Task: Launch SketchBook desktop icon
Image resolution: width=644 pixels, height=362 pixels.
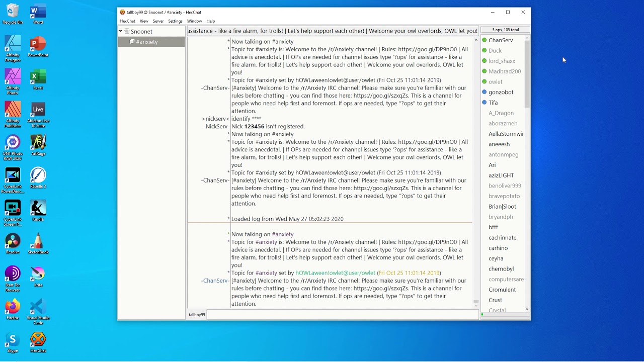Action: click(x=38, y=244)
